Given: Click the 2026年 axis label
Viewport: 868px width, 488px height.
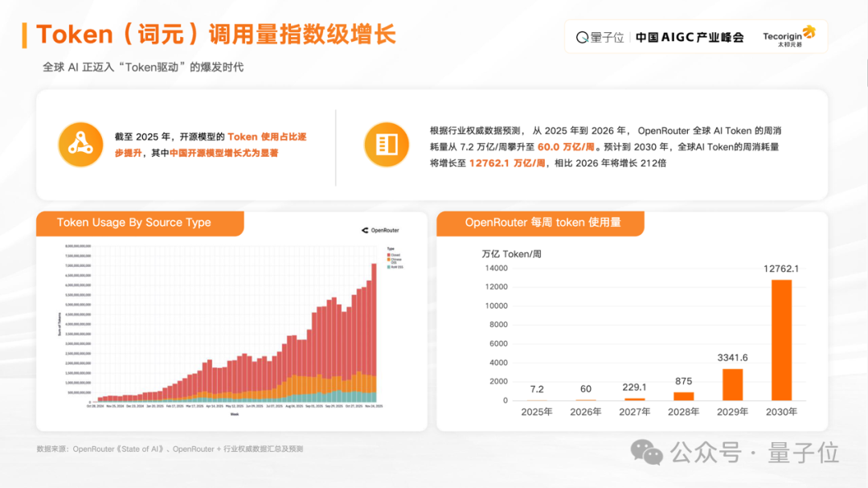Looking at the screenshot, I should click(586, 412).
